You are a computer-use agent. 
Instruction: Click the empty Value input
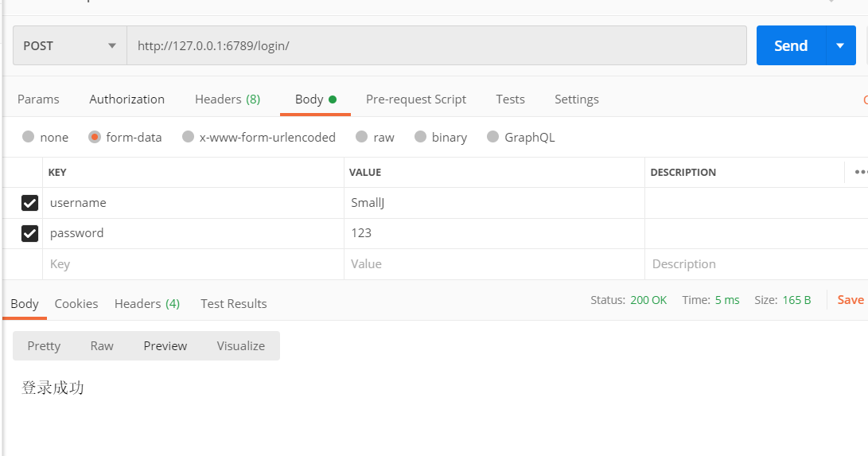(x=494, y=264)
